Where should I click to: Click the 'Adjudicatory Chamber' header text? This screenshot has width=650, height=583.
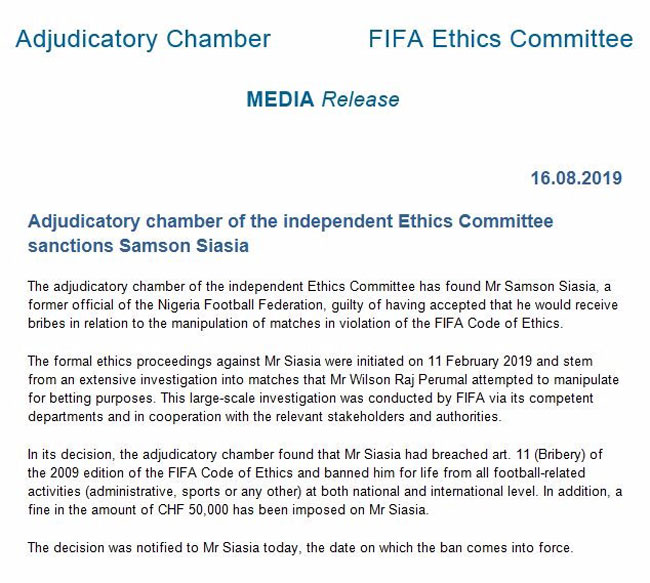pos(143,39)
